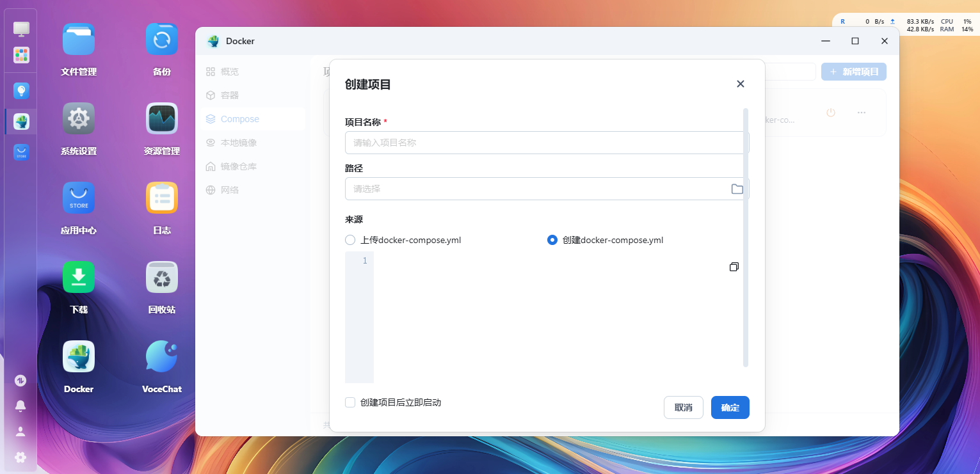Screen dimensions: 980x474
Task: Launch VoceChat from the desktop
Action: pyautogui.click(x=161, y=356)
